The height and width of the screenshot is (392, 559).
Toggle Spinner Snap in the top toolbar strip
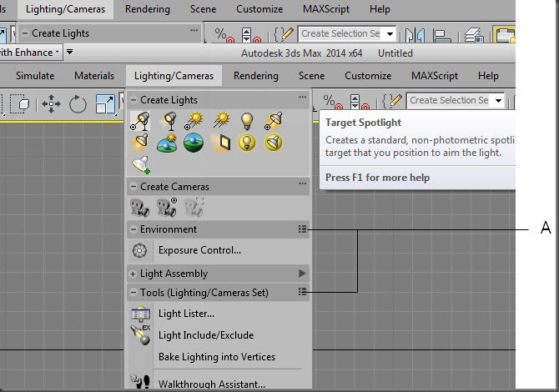pos(251,35)
